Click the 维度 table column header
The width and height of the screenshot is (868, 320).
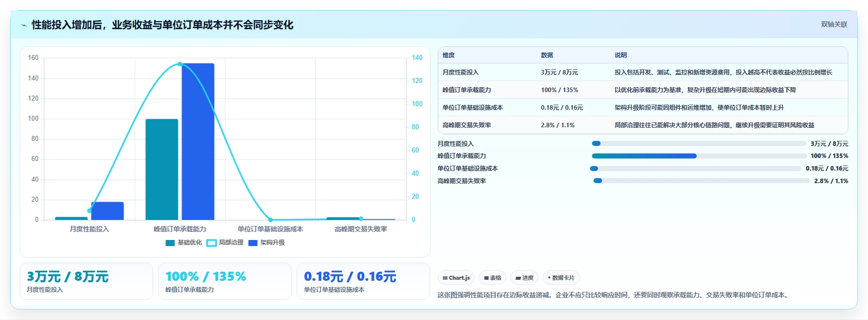click(x=448, y=55)
